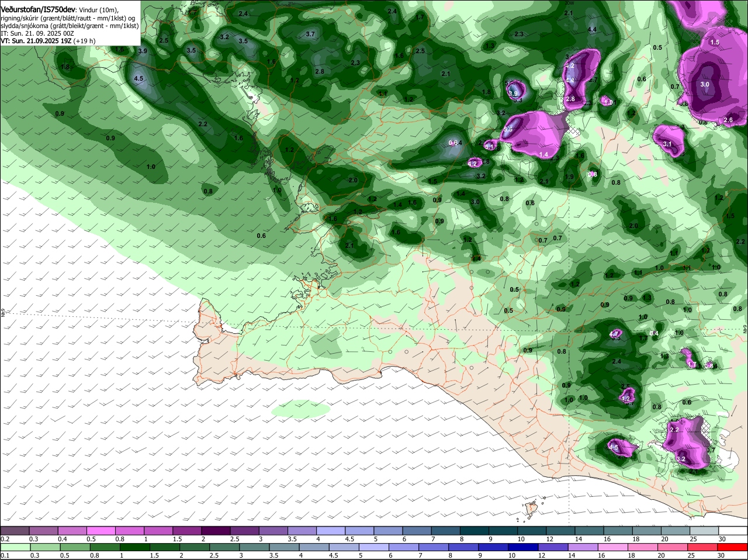
Task: Select upper legend swatch above the 18 label
Action: pyautogui.click(x=646, y=530)
